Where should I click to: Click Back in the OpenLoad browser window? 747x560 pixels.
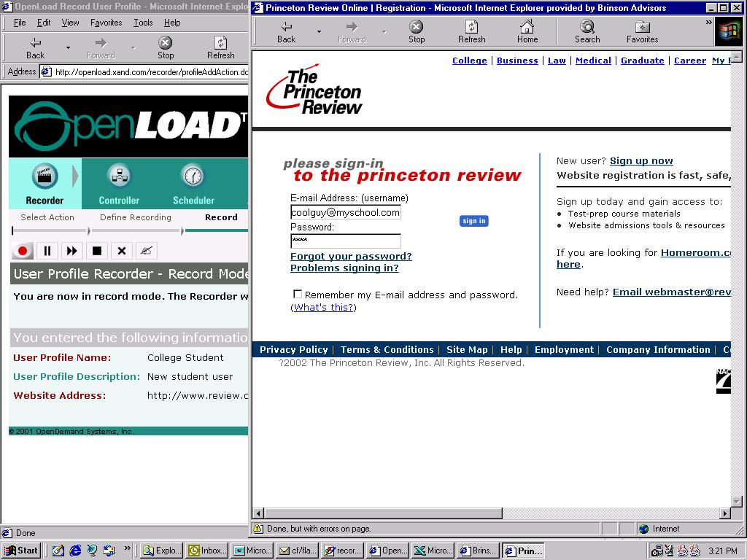pos(35,49)
